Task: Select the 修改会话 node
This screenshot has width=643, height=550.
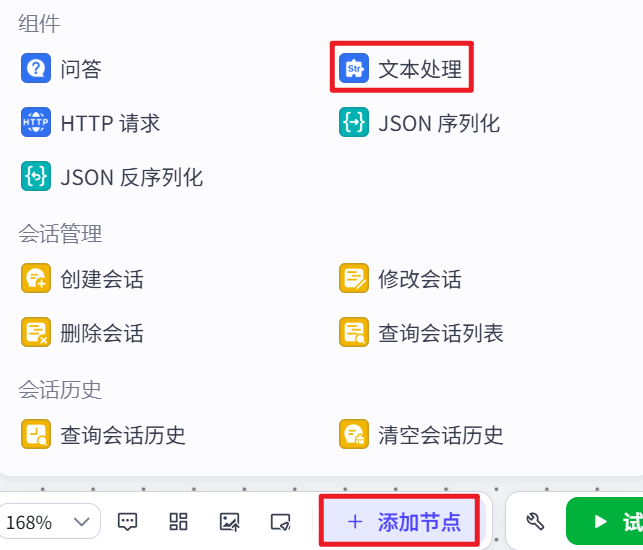Action: pos(401,278)
